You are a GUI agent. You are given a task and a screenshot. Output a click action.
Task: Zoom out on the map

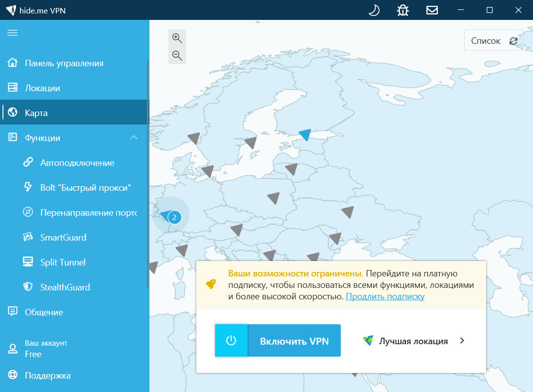click(177, 55)
